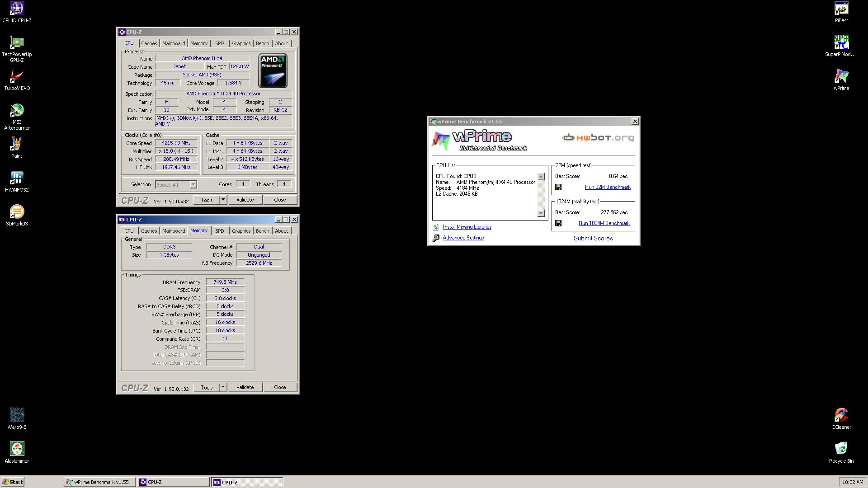Open Caches tab in top CPU-Z window
Screen dimensions: 868x488
pos(149,43)
